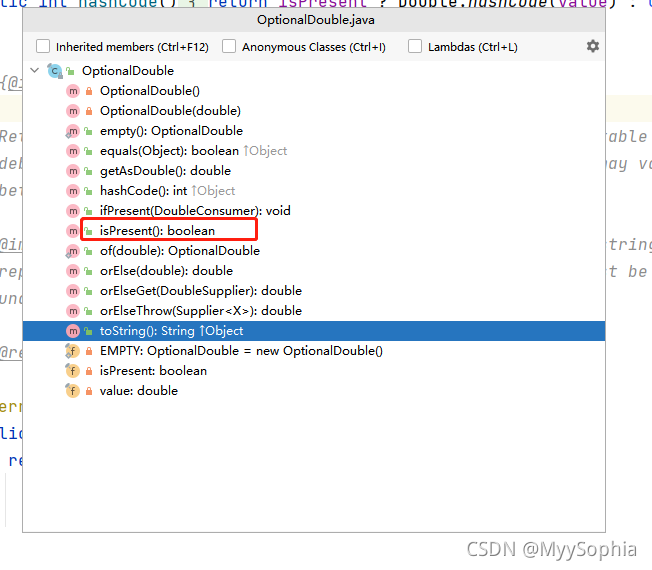Open the structure popup settings gear
The width and height of the screenshot is (652, 570).
tap(593, 46)
